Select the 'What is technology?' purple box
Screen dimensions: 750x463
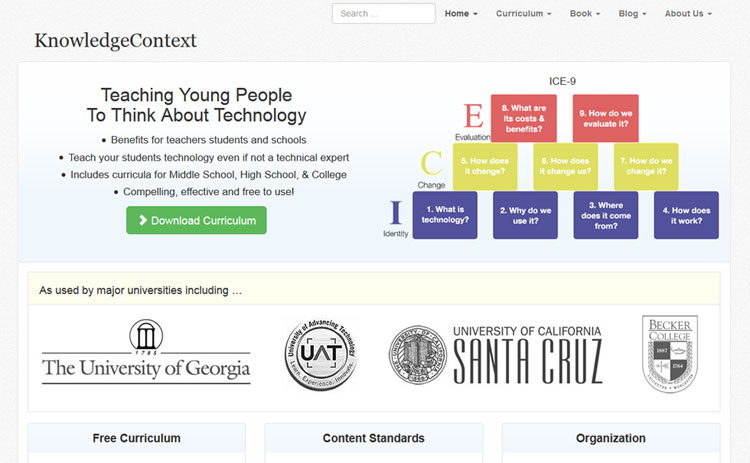[x=445, y=215]
